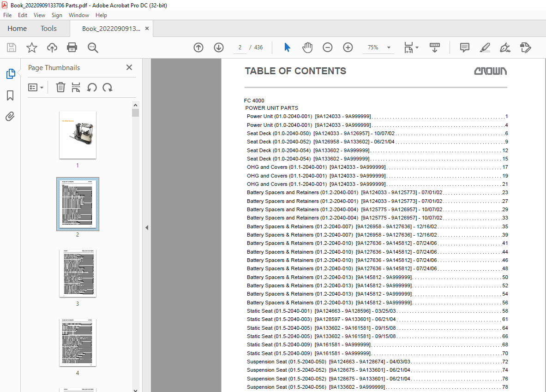Select the arrow Selection tool
Screen dimensions: 546x392
pos(287,48)
